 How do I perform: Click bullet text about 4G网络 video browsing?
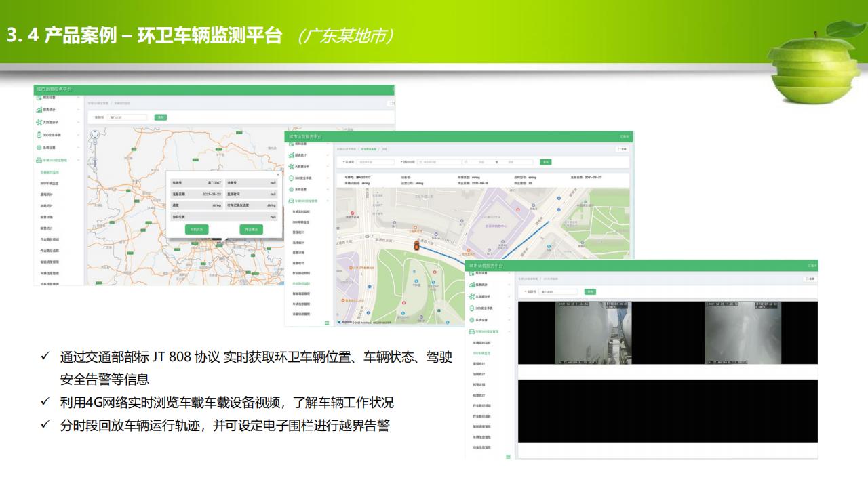pos(226,402)
